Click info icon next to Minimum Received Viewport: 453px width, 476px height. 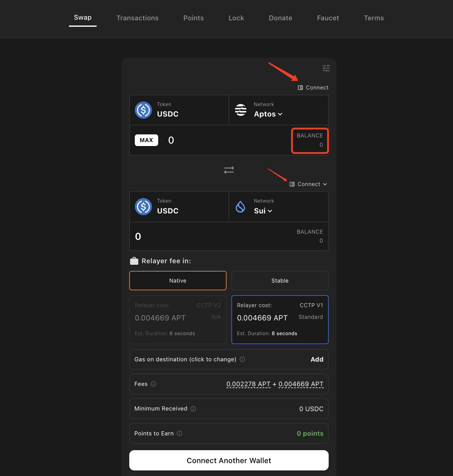[x=193, y=409]
